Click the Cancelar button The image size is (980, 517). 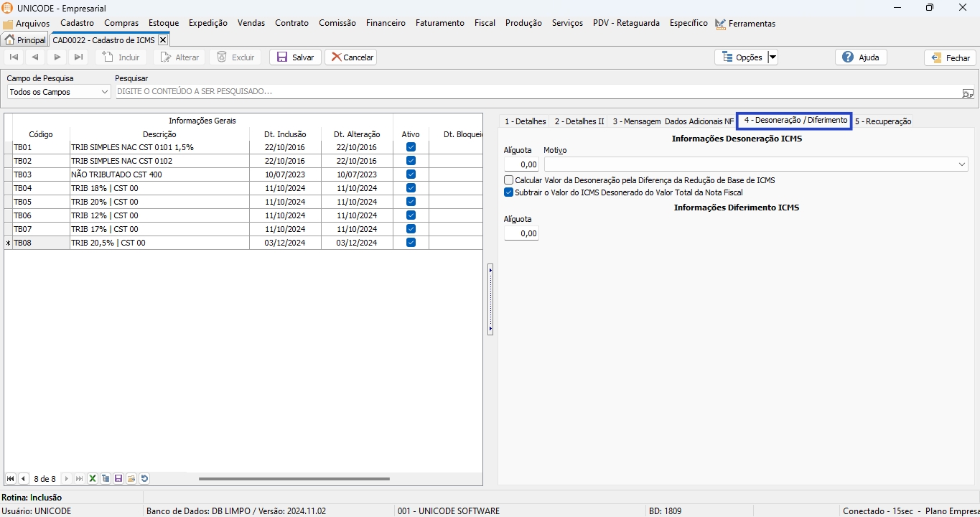pyautogui.click(x=351, y=57)
